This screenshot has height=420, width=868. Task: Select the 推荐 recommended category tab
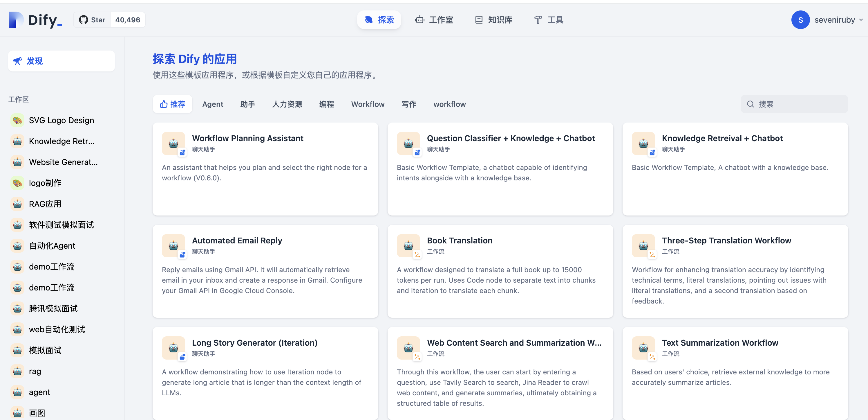pyautogui.click(x=173, y=104)
